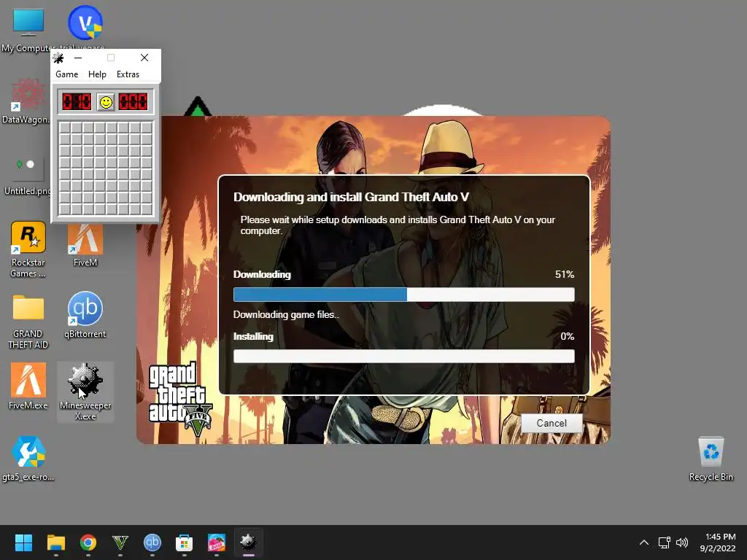The width and height of the screenshot is (747, 560).
Task: Click the Minesweeper smiley face reset button
Action: click(106, 102)
